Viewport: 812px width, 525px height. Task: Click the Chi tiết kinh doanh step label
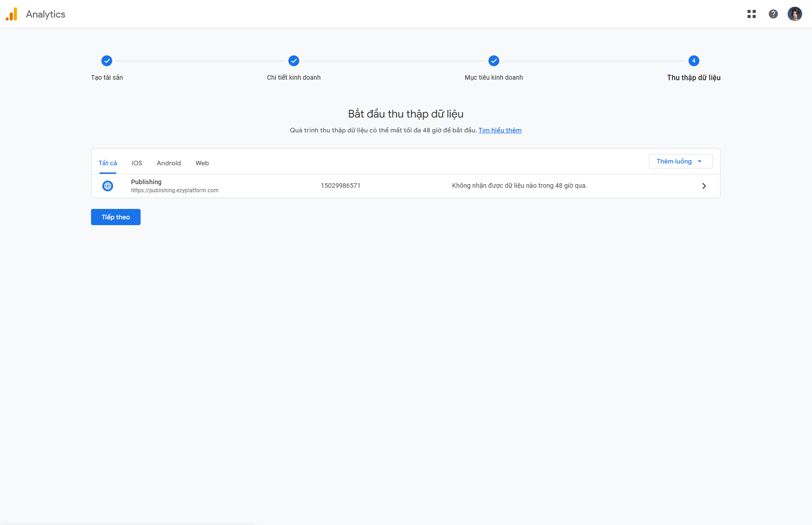click(294, 77)
